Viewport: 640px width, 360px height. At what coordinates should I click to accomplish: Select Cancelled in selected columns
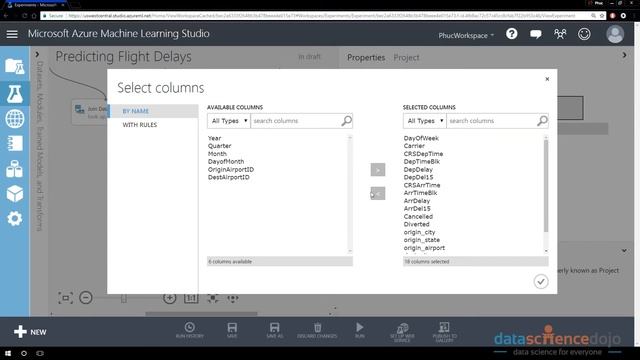(418, 216)
